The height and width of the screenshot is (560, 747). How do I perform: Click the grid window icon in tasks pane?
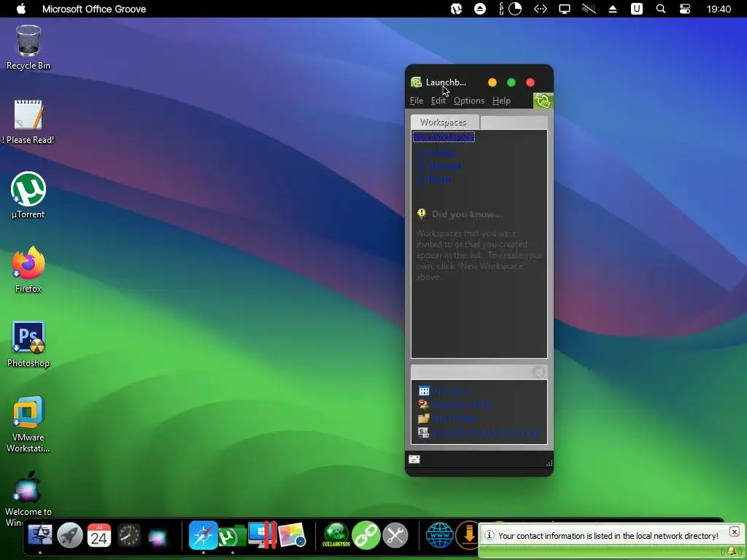pos(424,391)
